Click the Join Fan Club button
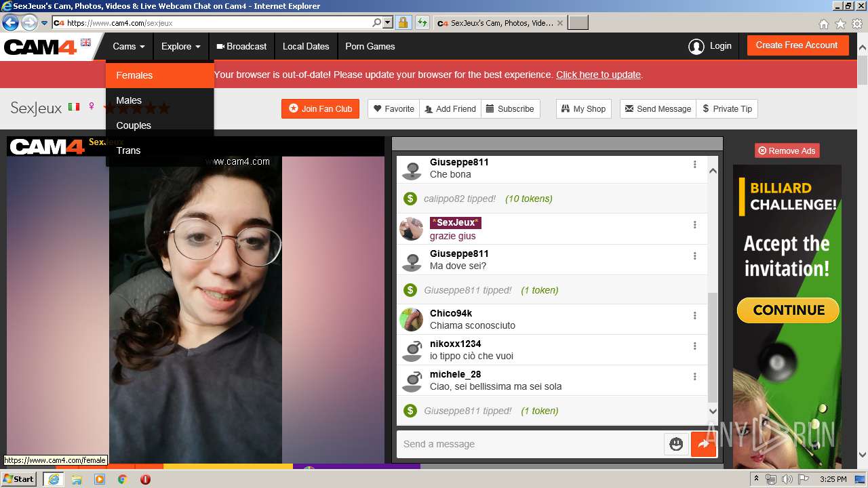The height and width of the screenshot is (488, 868). 320,108
